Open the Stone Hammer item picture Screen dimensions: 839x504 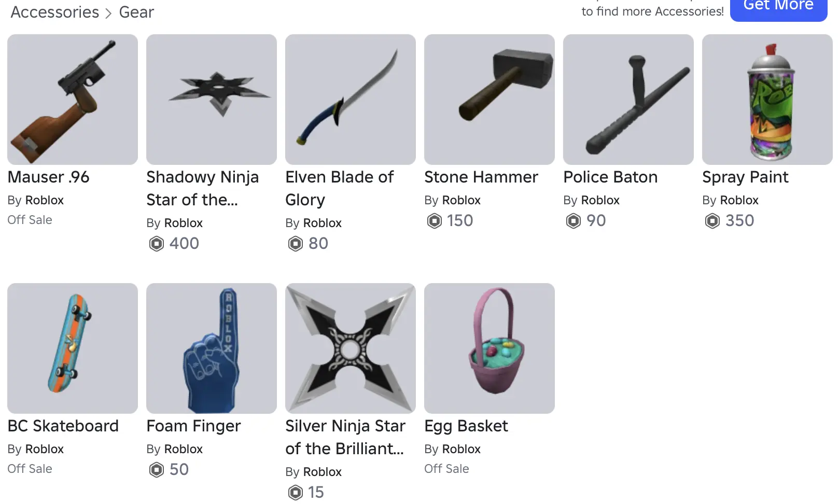(x=490, y=100)
